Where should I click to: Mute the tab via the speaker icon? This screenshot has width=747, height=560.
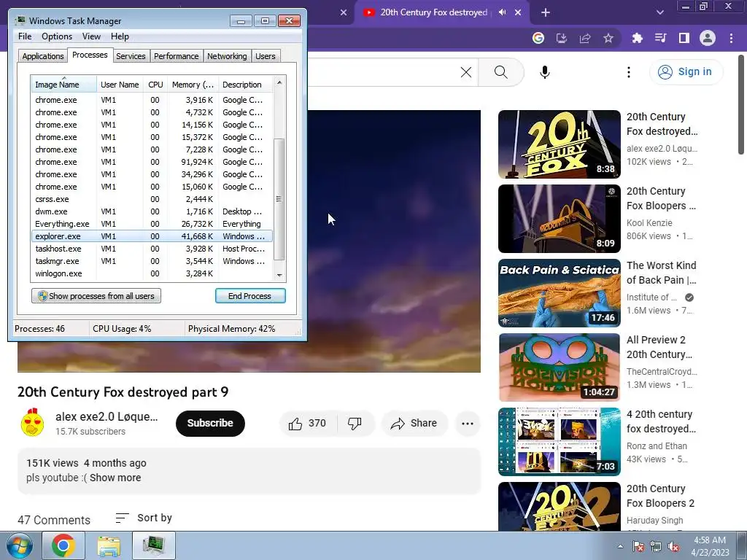[502, 12]
